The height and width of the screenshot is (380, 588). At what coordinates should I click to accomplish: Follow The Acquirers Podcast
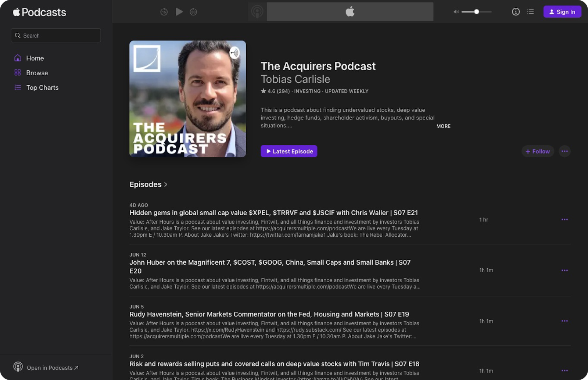(538, 151)
